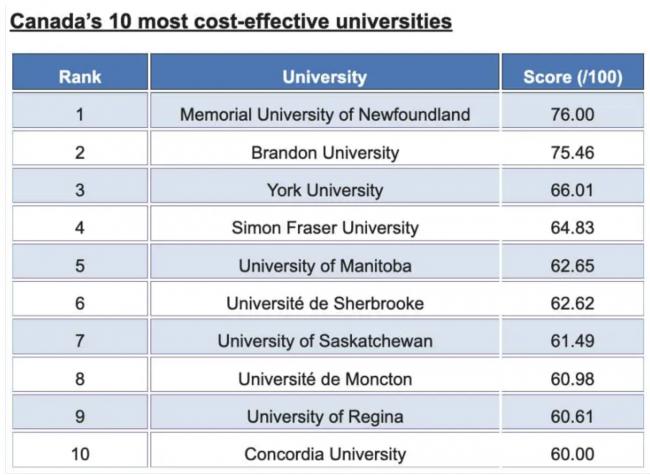Select the Rank column header

tap(80, 76)
